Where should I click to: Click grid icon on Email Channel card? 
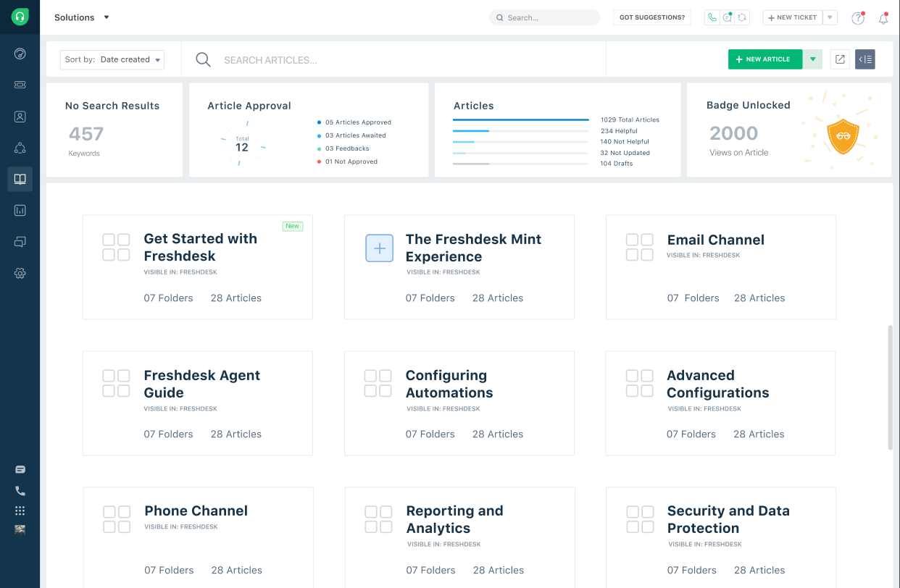click(640, 247)
